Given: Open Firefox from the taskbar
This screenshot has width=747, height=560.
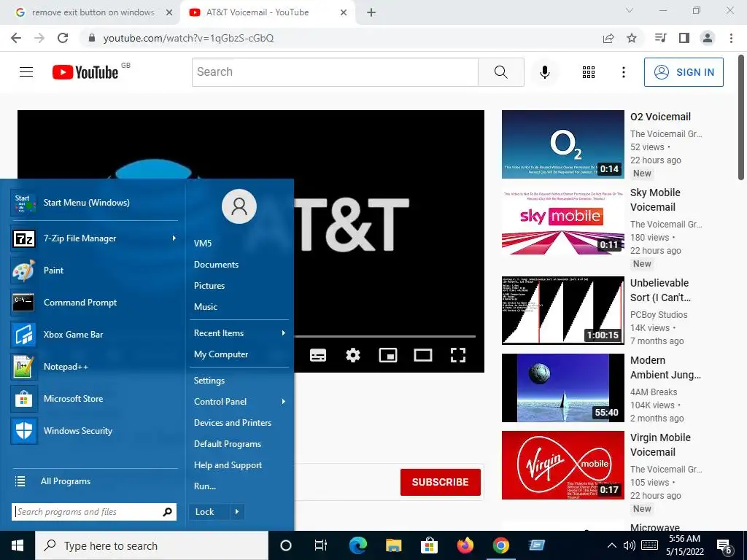Looking at the screenshot, I should pyautogui.click(x=465, y=545).
